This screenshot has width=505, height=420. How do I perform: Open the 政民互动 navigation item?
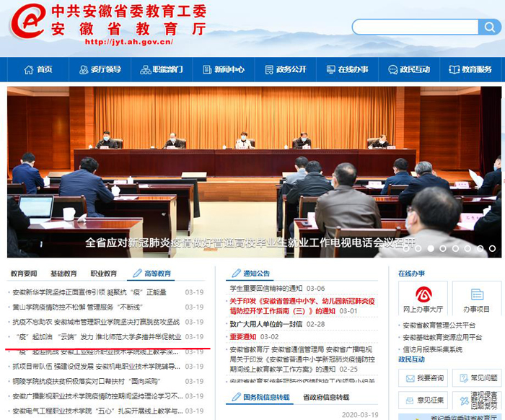click(x=410, y=70)
